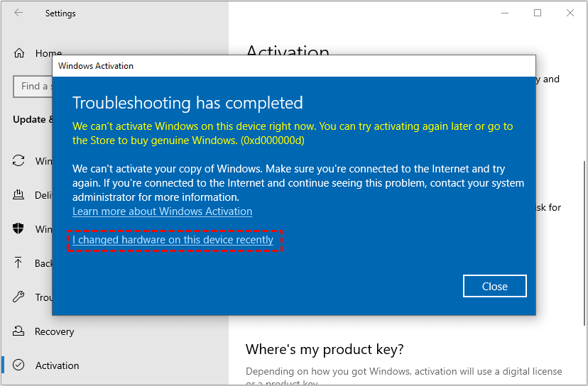The width and height of the screenshot is (588, 386).
Task: Open the Delivery Optimization sidebar icon
Action: 19,195
